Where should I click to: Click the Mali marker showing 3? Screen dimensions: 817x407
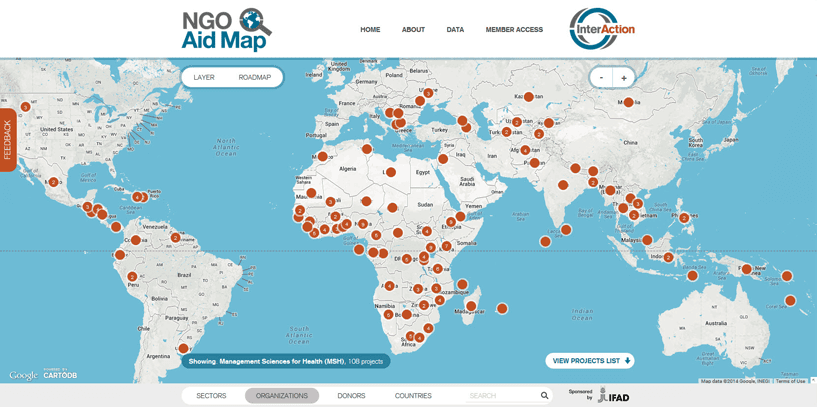click(x=330, y=202)
